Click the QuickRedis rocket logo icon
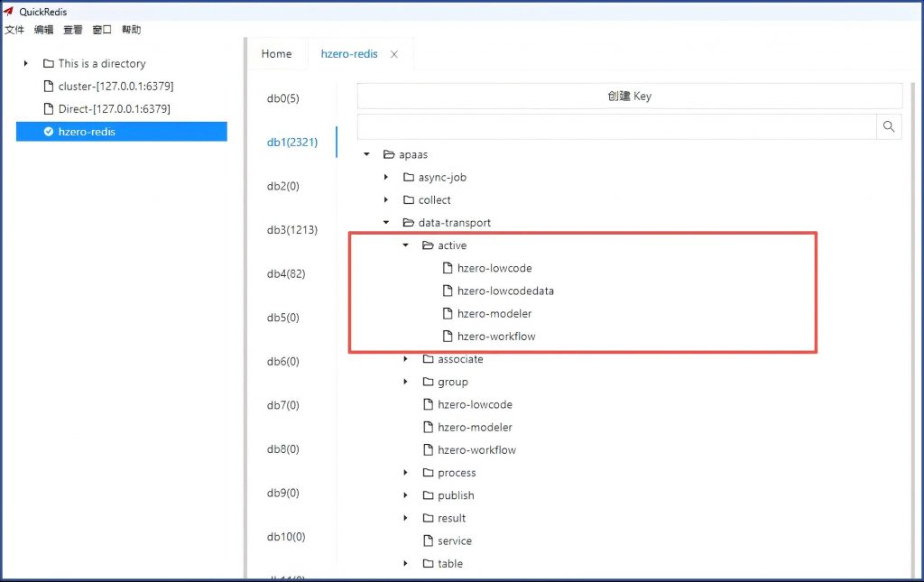The image size is (924, 582). pyautogui.click(x=9, y=12)
